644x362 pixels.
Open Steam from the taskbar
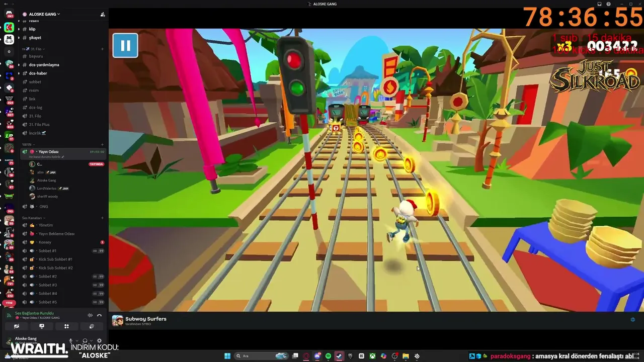pos(339,356)
